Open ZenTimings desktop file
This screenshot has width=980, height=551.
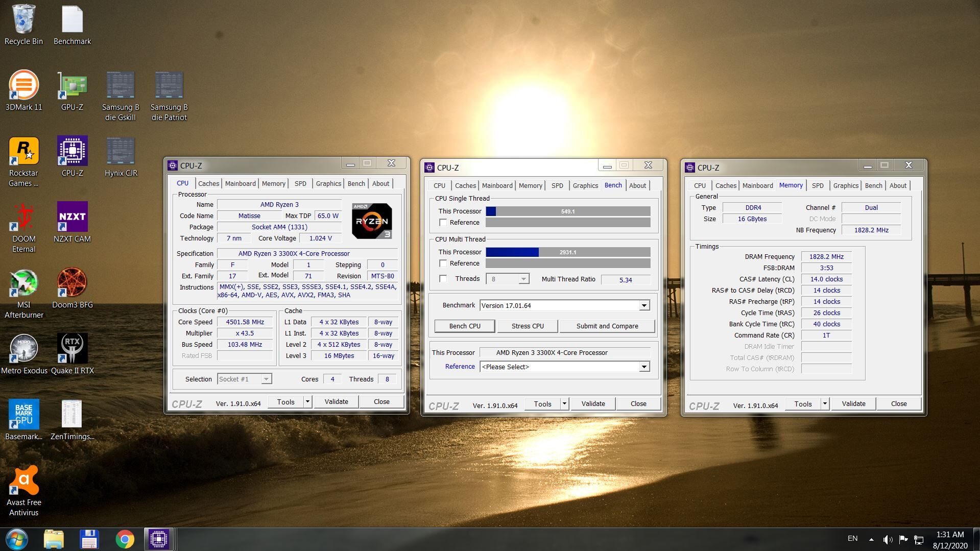click(x=72, y=420)
